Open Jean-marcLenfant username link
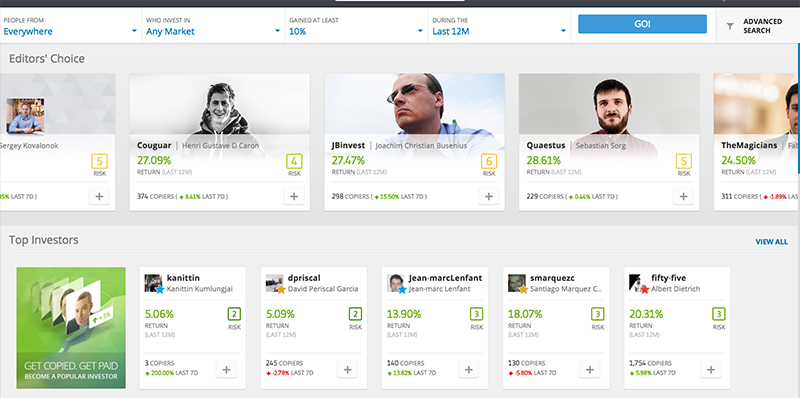The image size is (800, 398). click(445, 278)
